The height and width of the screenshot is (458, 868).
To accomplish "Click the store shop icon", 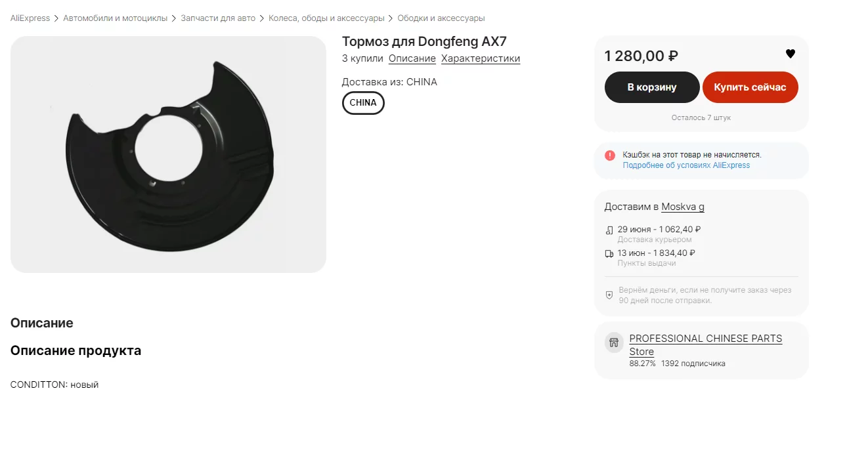I will (x=614, y=342).
